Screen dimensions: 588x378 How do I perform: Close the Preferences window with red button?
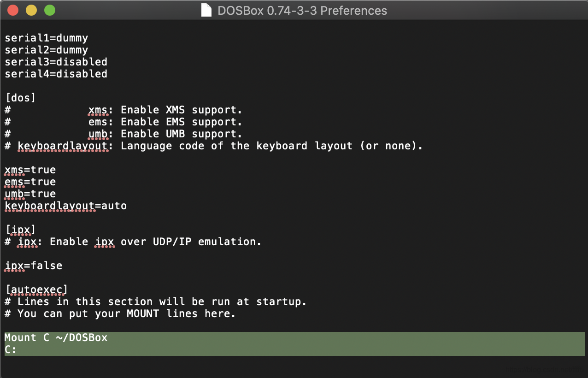click(13, 10)
